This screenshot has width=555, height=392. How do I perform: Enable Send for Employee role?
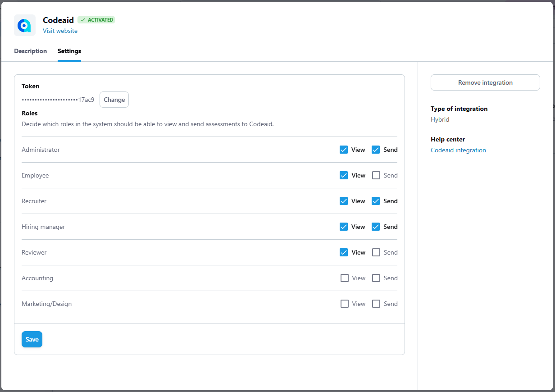click(x=376, y=175)
